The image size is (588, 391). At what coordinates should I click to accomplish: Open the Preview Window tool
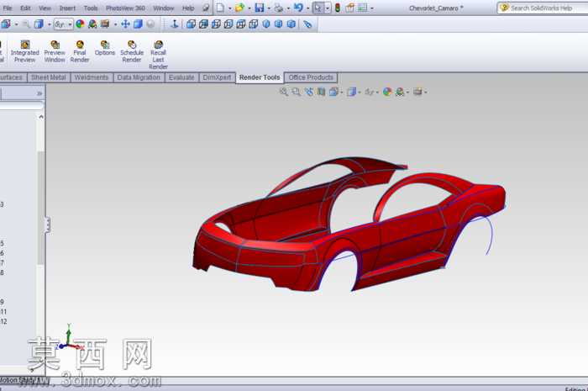click(x=55, y=52)
